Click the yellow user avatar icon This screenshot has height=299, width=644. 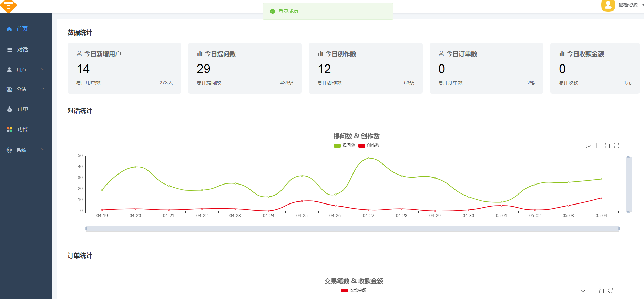pos(608,5)
